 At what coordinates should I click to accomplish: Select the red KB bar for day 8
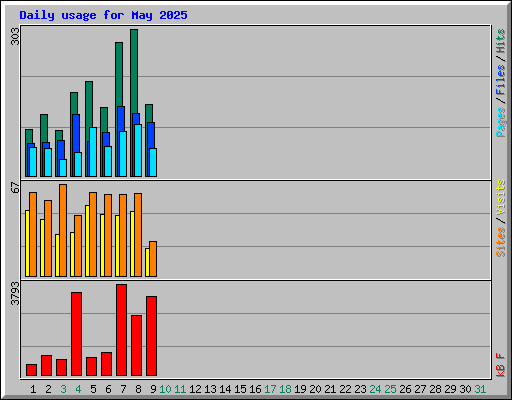pyautogui.click(x=136, y=345)
